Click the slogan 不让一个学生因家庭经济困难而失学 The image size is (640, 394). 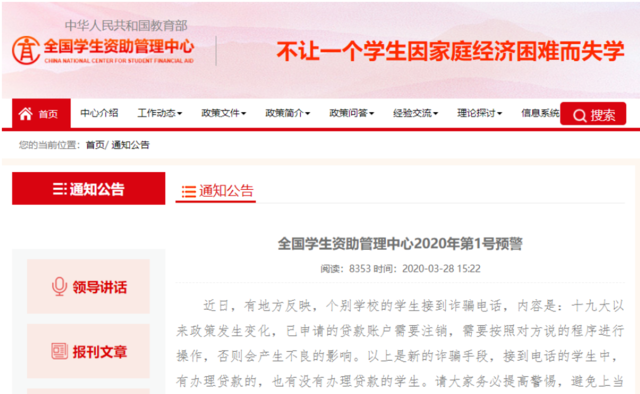(451, 51)
